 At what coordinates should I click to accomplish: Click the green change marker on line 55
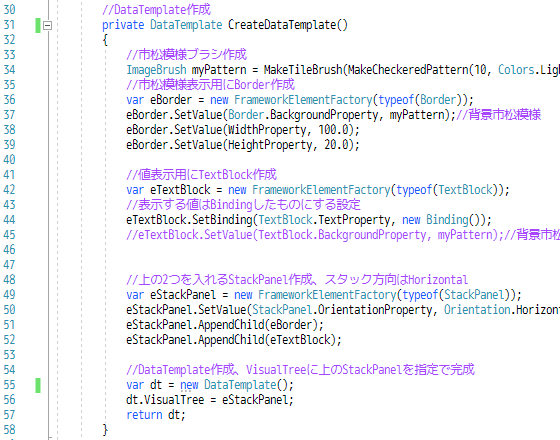(x=38, y=385)
